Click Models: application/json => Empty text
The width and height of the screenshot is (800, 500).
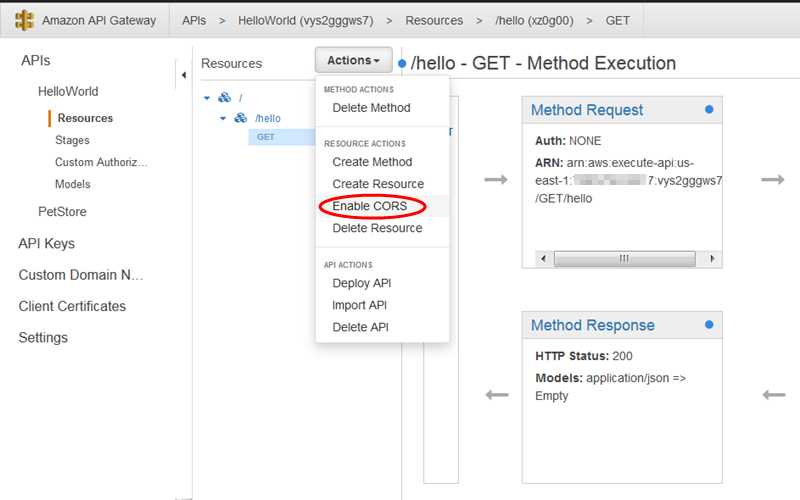(610, 387)
